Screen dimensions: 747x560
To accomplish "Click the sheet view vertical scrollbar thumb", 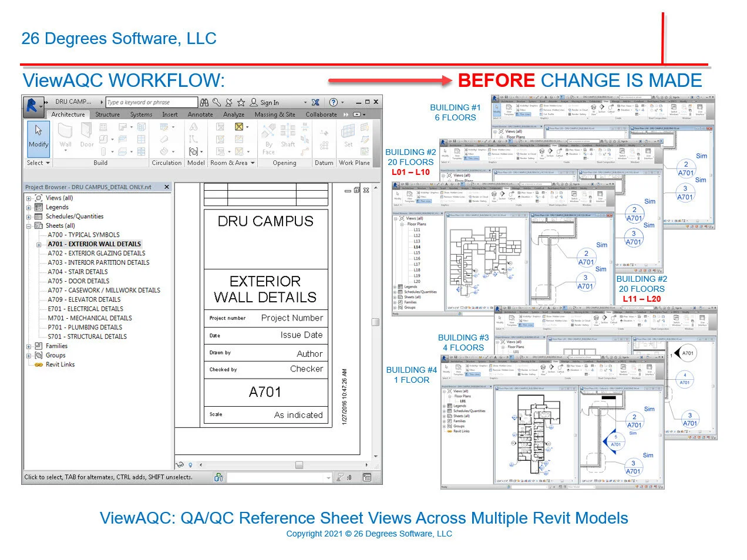I will 375,322.
